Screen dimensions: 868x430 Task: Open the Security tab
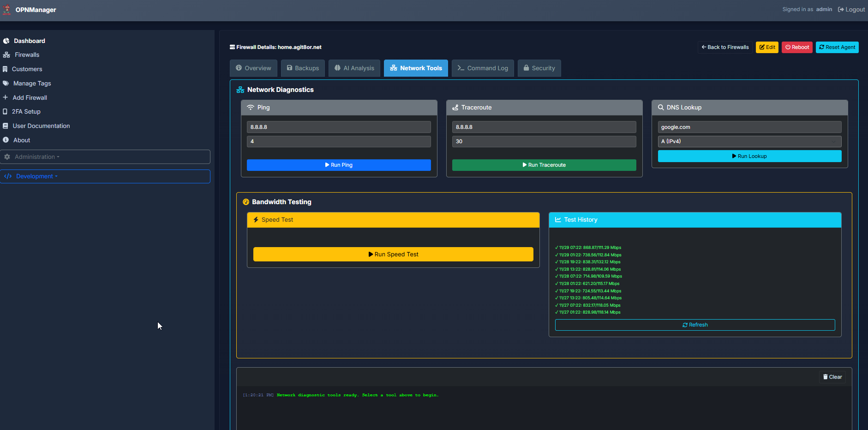point(539,68)
